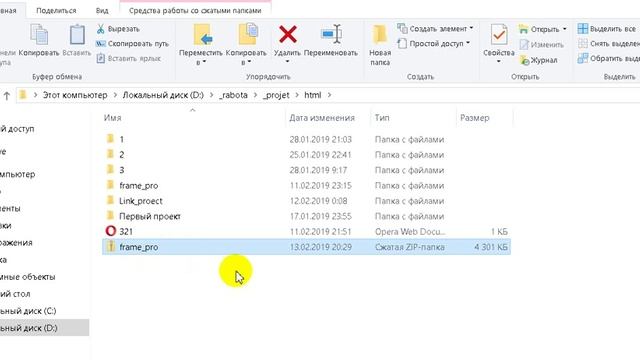Click the Paste (Вставить) clipboard icon
This screenshot has height=360, width=640.
[x=77, y=35]
